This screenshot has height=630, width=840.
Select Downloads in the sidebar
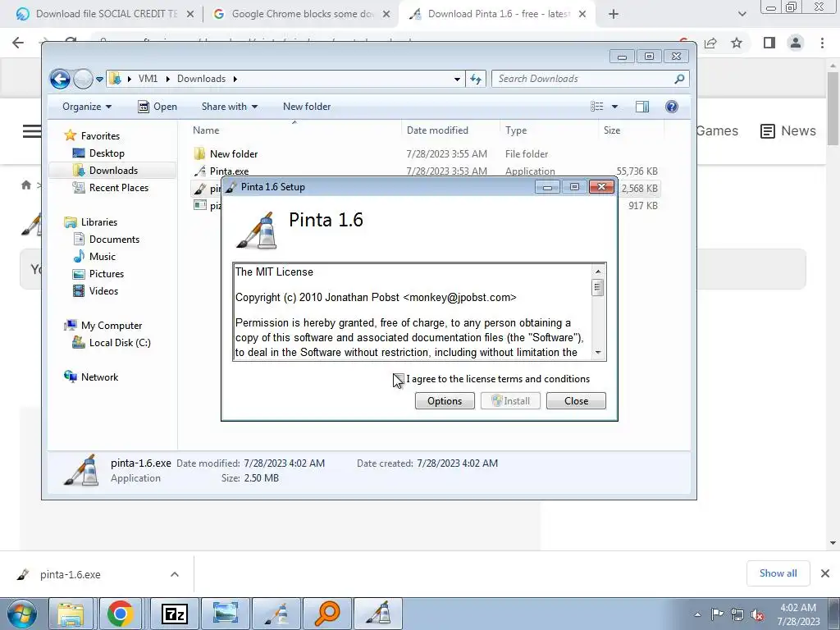click(x=113, y=171)
